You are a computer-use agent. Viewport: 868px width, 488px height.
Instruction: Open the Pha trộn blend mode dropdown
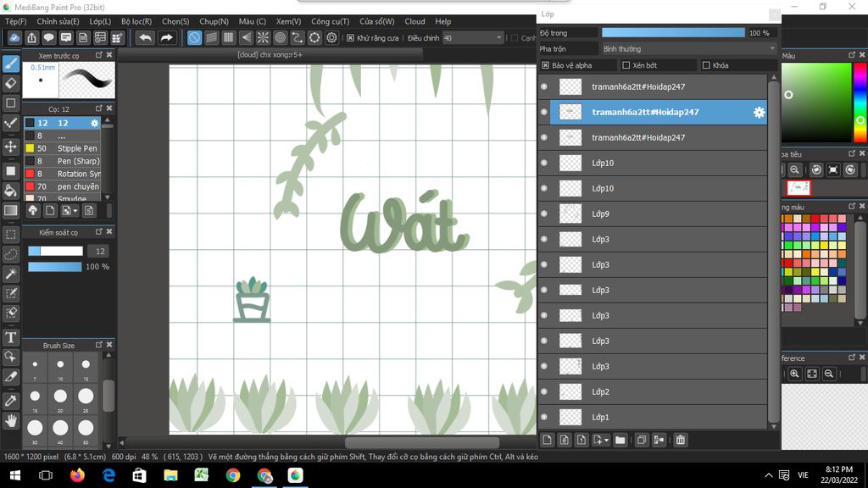(688, 48)
